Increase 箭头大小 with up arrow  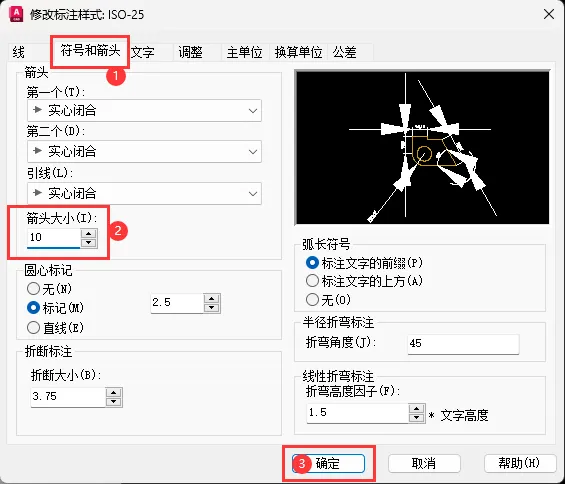[x=89, y=234]
